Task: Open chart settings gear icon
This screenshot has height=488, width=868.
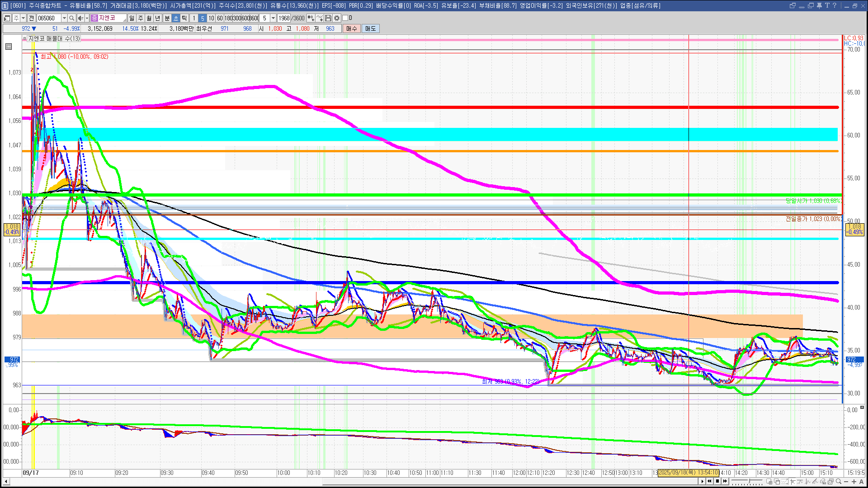Action: (x=337, y=18)
